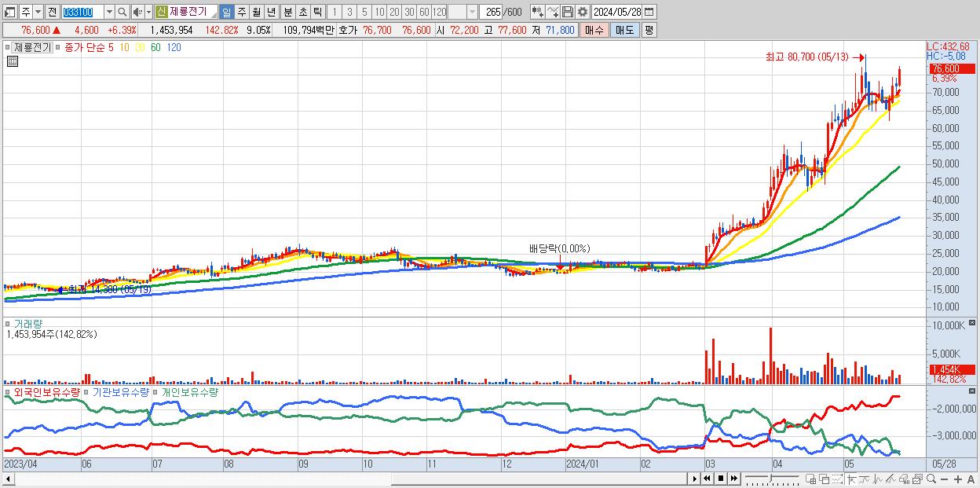Click the bar count field showing 265
Viewport: 980px width, 488px height.
click(x=492, y=12)
